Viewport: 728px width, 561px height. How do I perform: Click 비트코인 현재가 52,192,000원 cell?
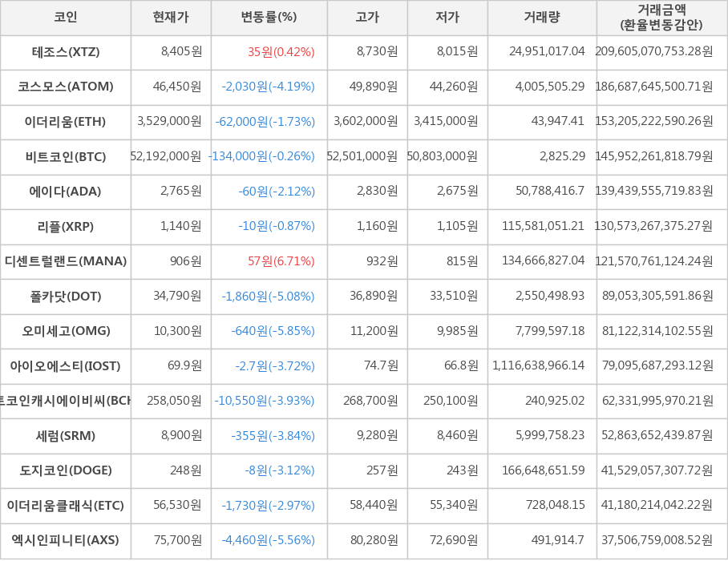click(167, 156)
